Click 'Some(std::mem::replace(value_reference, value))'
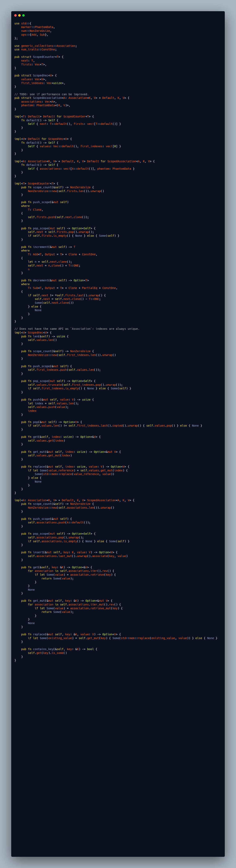 click(74, 474)
